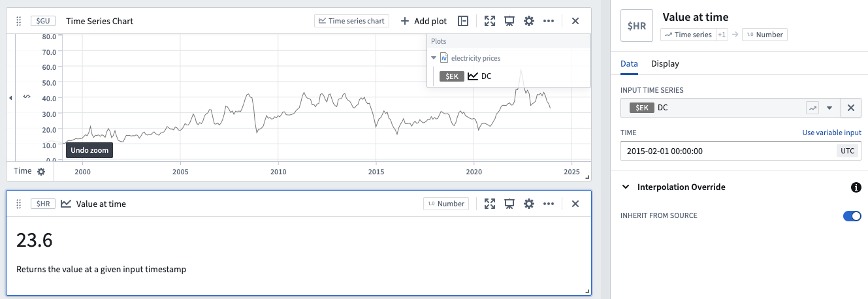Image resolution: width=868 pixels, height=299 pixels.
Task: Collapse electricity prices plot group
Action: (x=434, y=58)
